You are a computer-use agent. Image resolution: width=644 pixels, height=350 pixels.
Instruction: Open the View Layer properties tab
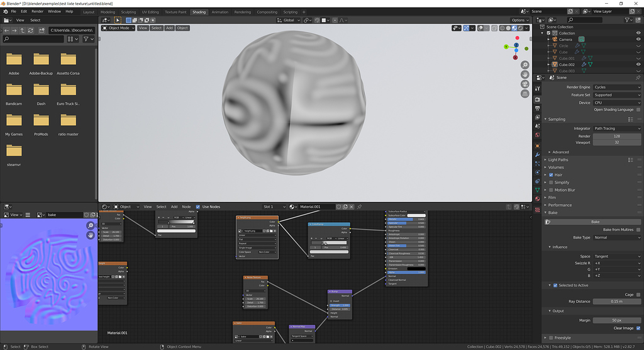537,117
